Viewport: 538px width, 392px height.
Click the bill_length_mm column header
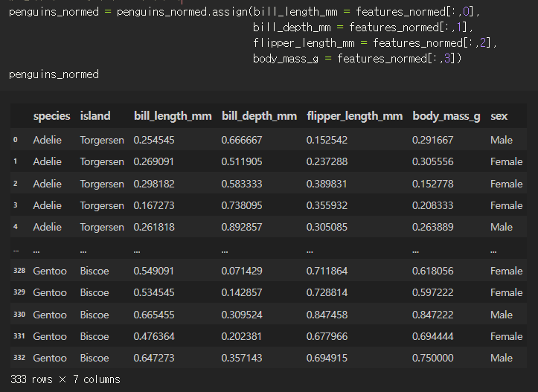[x=173, y=116]
